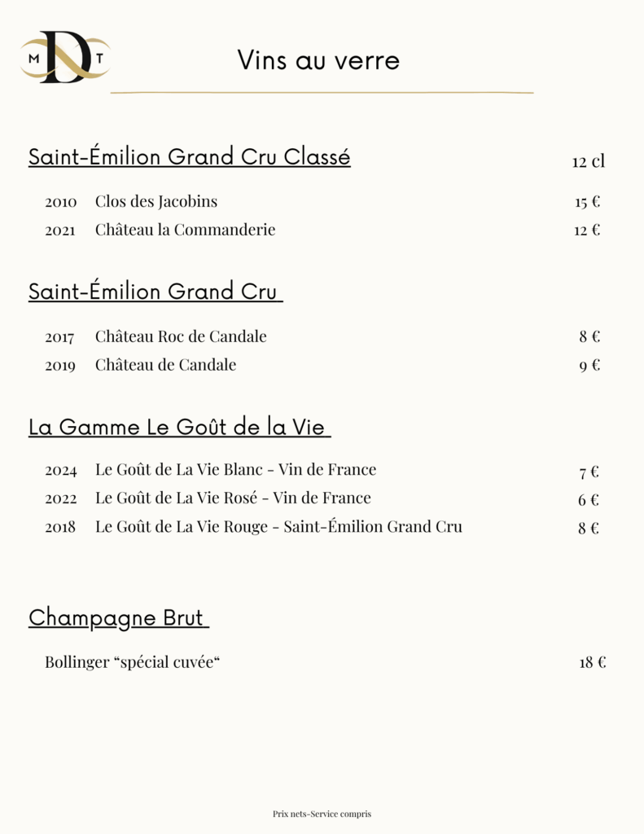
Task: Select Le Goût de La Vie Blanc
Action: click(235, 470)
